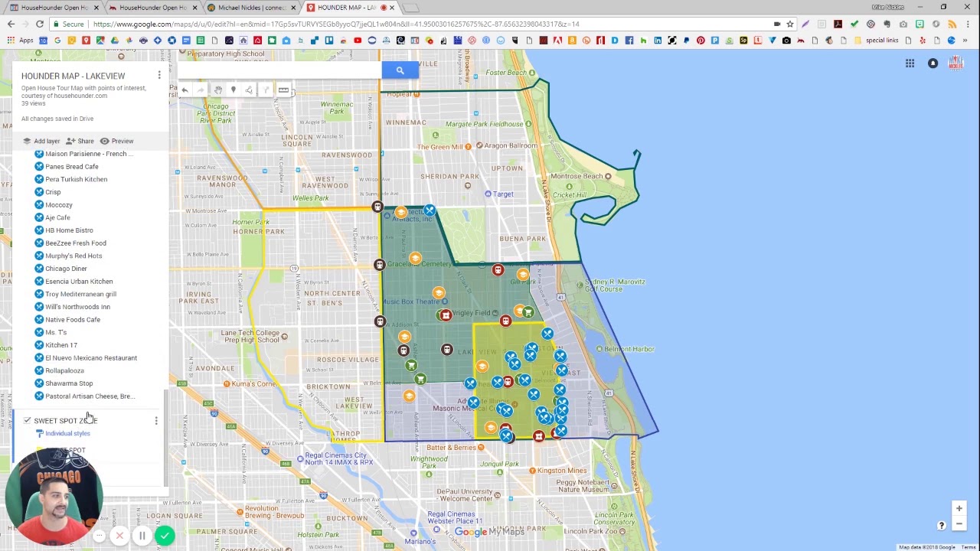The width and height of the screenshot is (980, 551).
Task: Select Kitchen 17 in list
Action: click(x=61, y=345)
